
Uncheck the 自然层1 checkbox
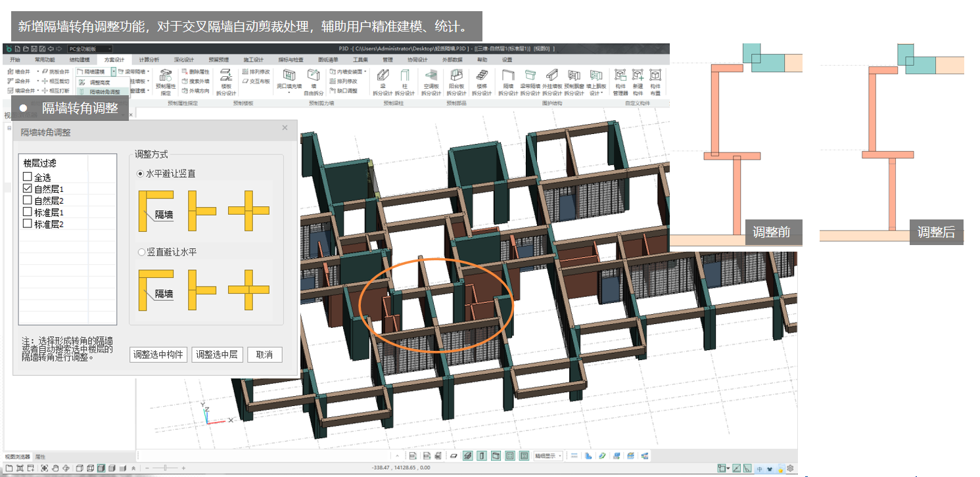pyautogui.click(x=27, y=189)
